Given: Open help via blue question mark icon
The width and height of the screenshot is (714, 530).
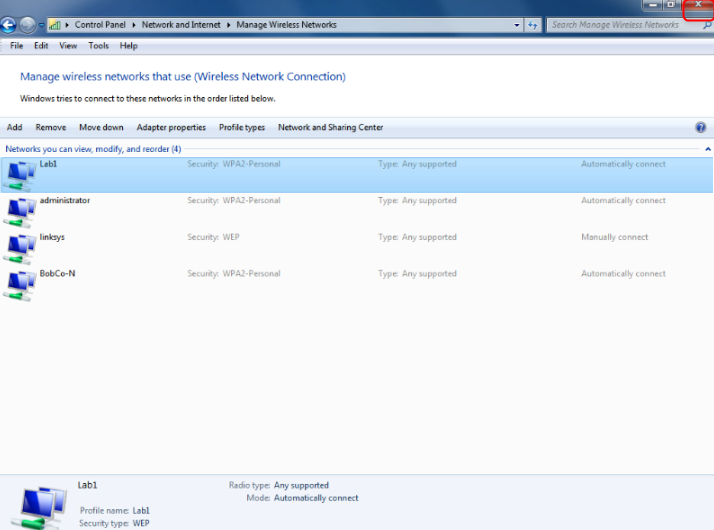Looking at the screenshot, I should (700, 127).
